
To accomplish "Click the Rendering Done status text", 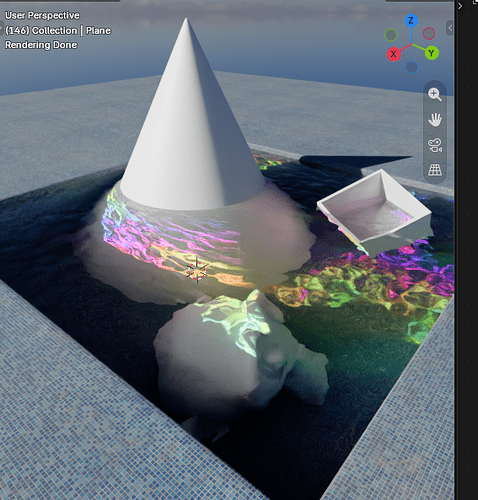I will 41,45.
